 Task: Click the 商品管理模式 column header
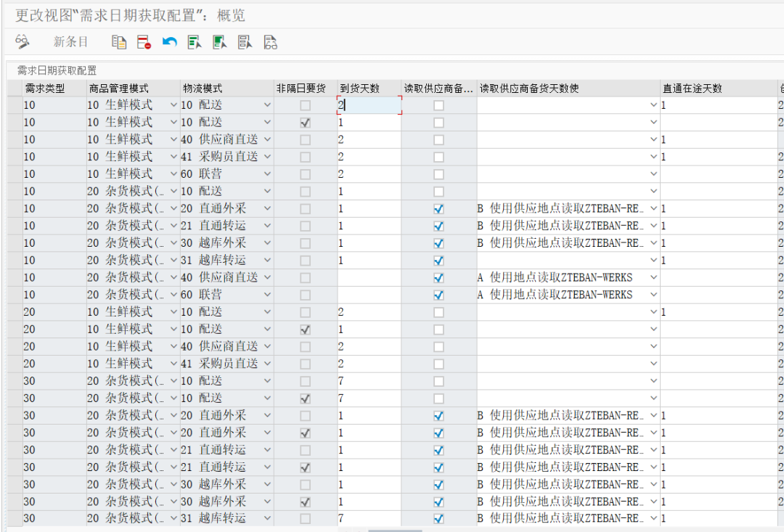[x=133, y=89]
